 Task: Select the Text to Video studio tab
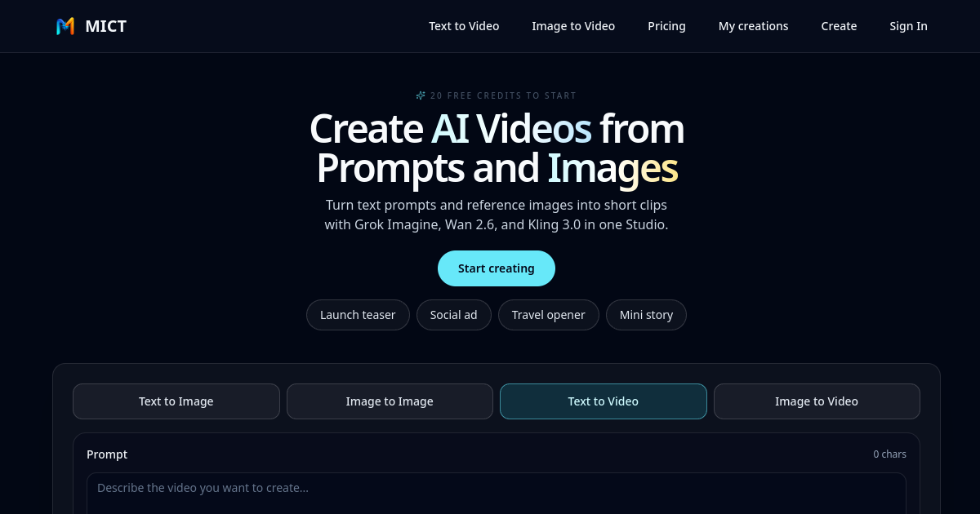[x=604, y=401]
